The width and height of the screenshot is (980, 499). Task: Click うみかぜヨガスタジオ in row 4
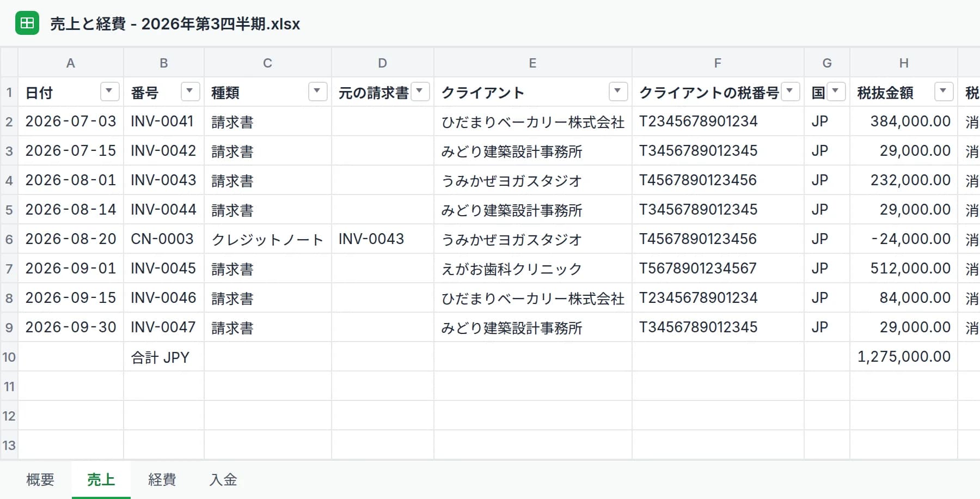[533, 180]
